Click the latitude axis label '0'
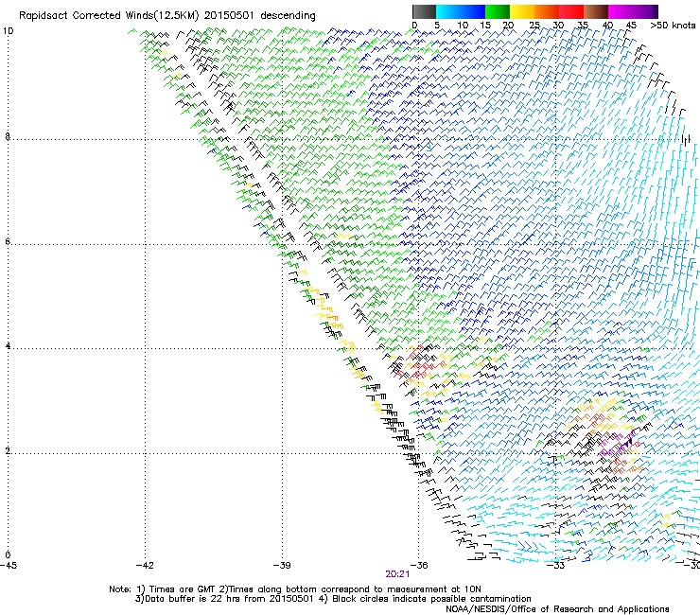The image size is (700, 615). (x=8, y=555)
